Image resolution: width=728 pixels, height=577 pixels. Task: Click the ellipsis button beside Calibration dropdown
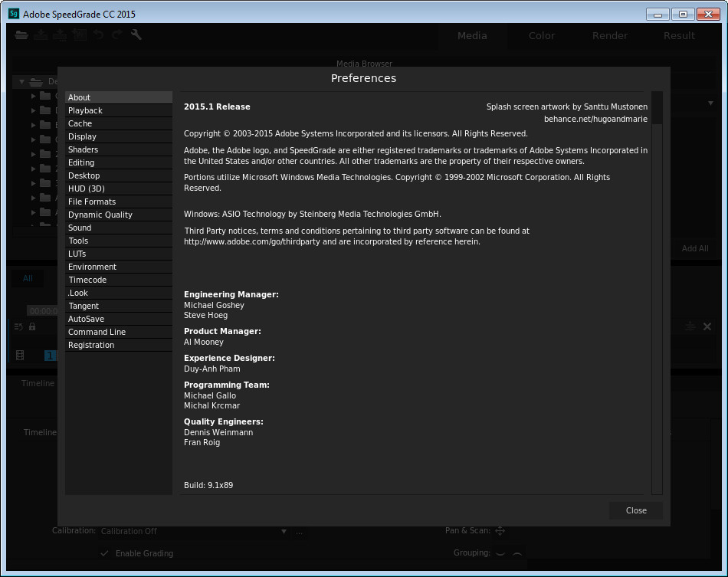click(299, 532)
